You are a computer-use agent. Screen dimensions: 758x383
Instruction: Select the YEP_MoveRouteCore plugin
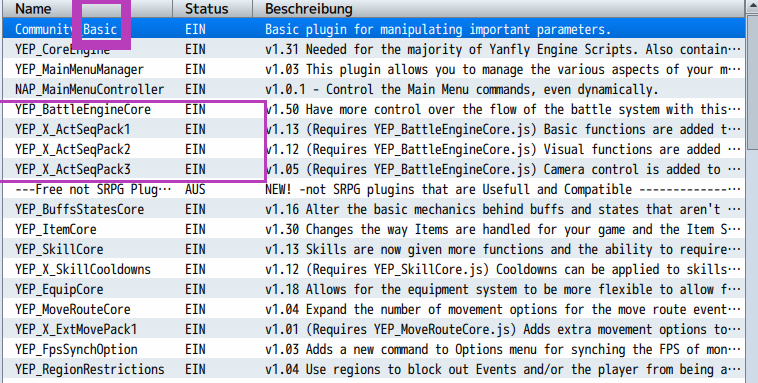pos(373,309)
